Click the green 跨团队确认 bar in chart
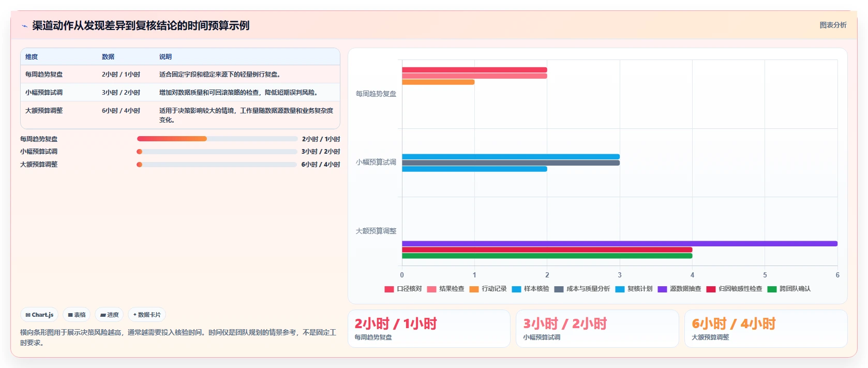Screen dimensions: 868x368 [x=547, y=256]
